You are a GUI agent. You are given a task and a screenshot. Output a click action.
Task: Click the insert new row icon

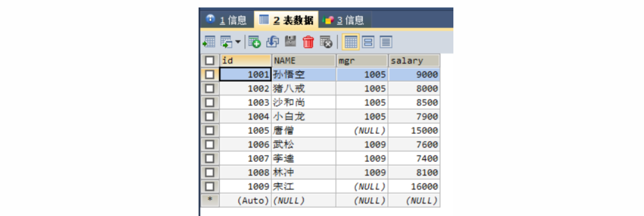tap(255, 42)
